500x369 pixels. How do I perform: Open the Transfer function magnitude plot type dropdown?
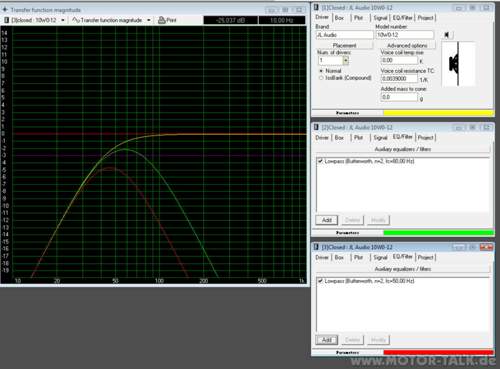[x=149, y=20]
